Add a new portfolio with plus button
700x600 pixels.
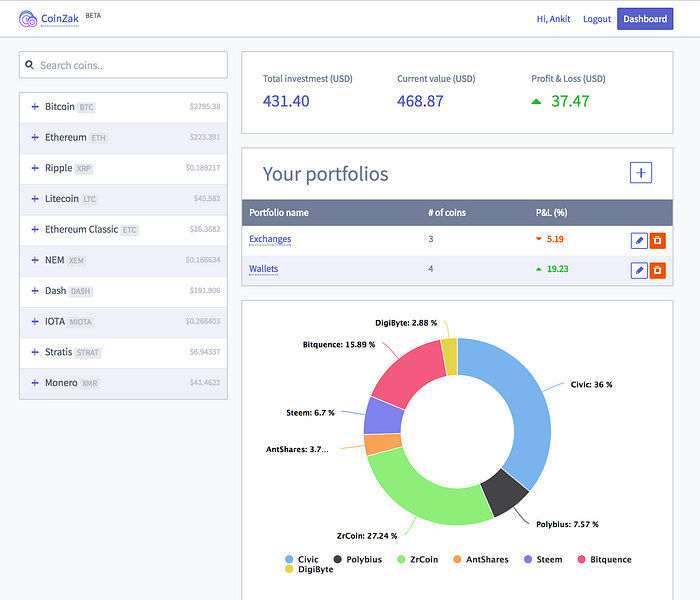[x=641, y=173]
